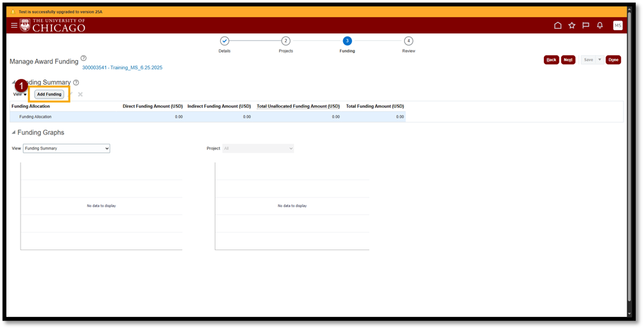The image size is (644, 329).
Task: Collapse the Funding Graphs section
Action: (14, 133)
